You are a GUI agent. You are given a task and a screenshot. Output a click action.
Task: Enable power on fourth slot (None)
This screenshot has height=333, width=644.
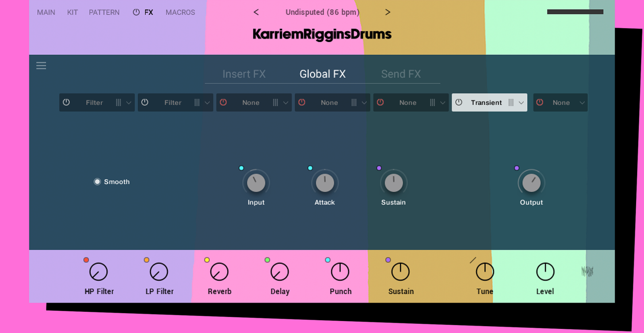(x=302, y=102)
